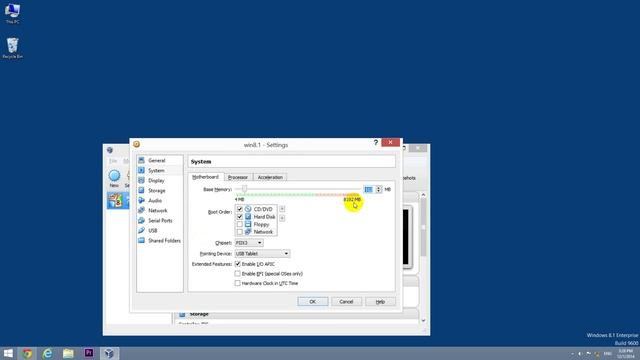The height and width of the screenshot is (360, 640).
Task: Click VM preview thumbnail in VirtualBox Manager
Action: [407, 238]
